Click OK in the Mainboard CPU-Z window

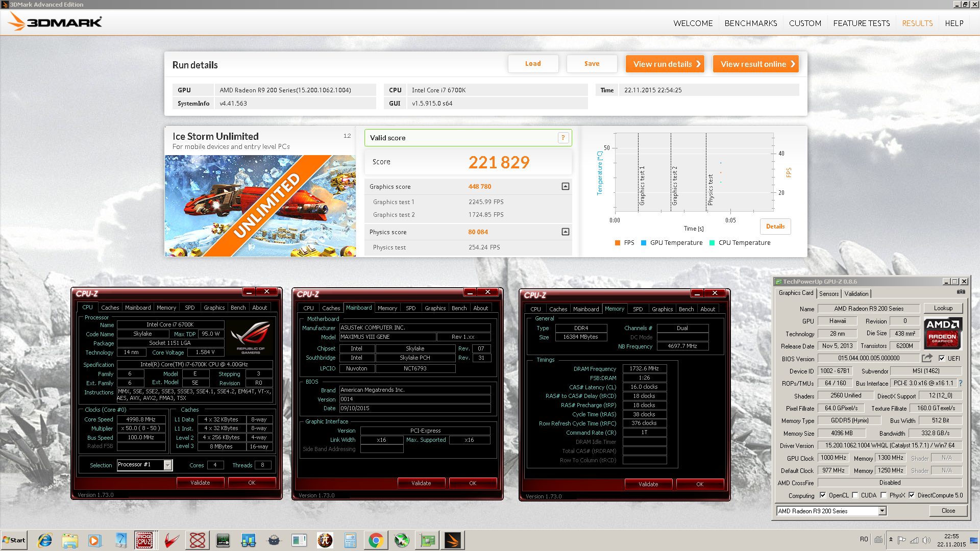[x=473, y=483]
